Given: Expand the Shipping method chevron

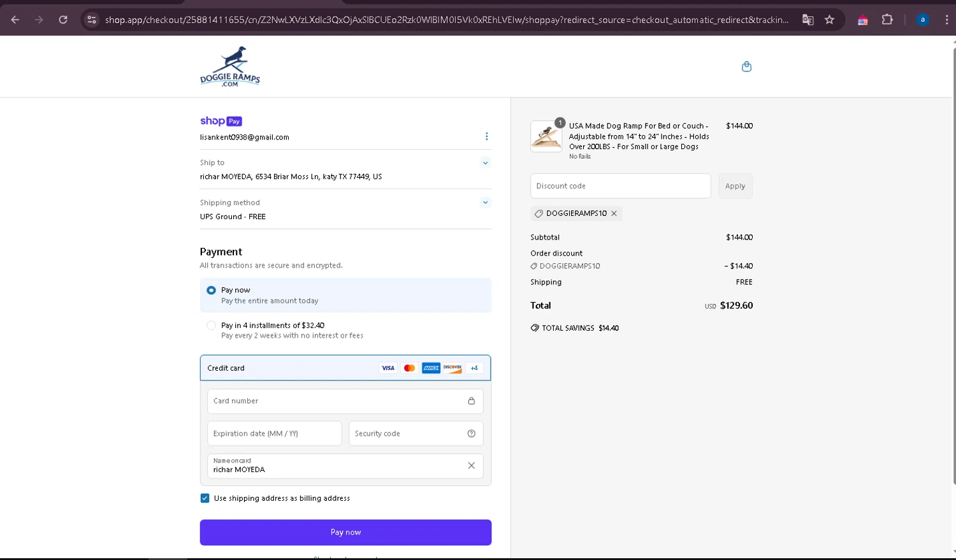Looking at the screenshot, I should 485,203.
